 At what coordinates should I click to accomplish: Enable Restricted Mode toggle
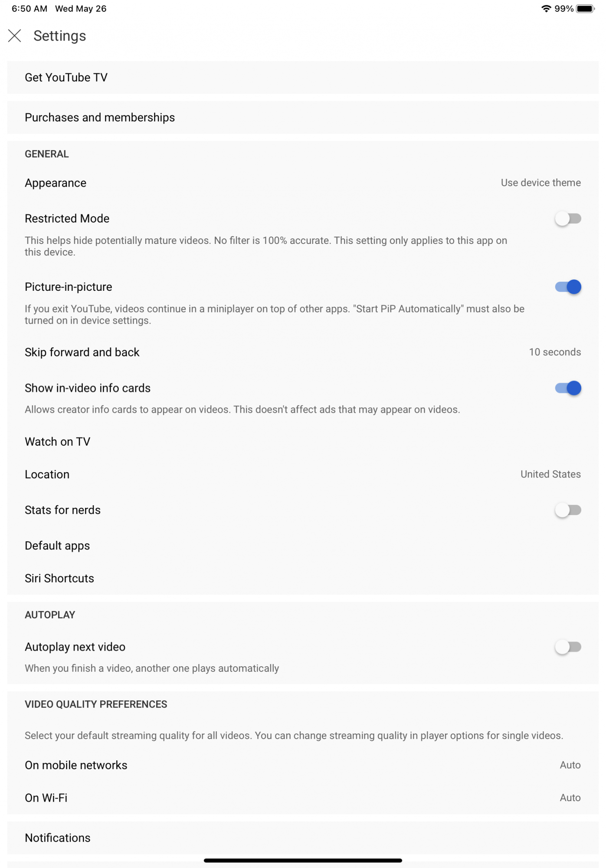pyautogui.click(x=567, y=219)
